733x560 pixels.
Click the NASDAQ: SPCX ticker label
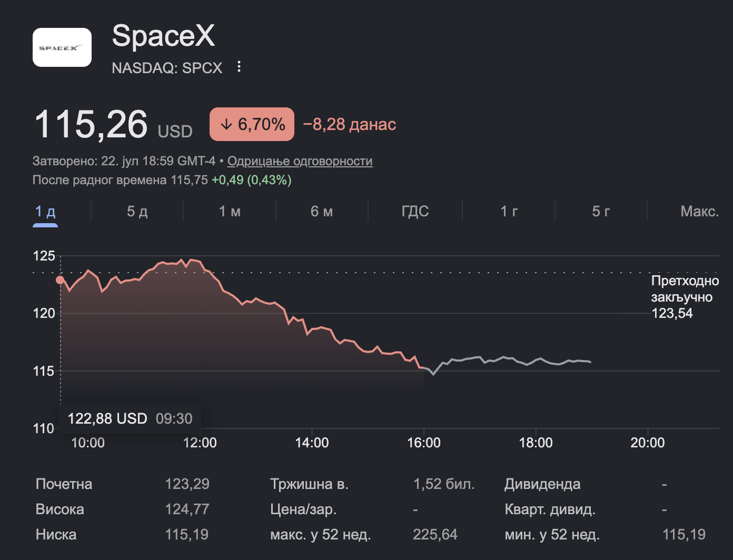click(x=167, y=68)
